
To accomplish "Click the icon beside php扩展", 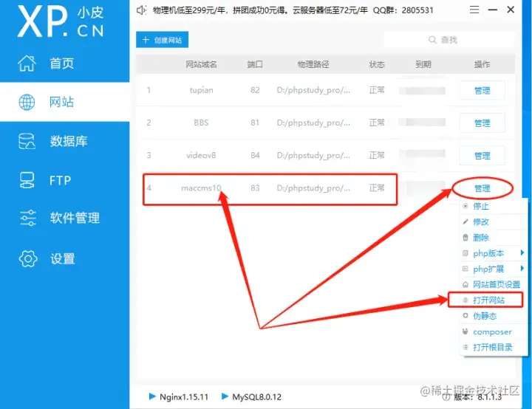I will (x=465, y=269).
